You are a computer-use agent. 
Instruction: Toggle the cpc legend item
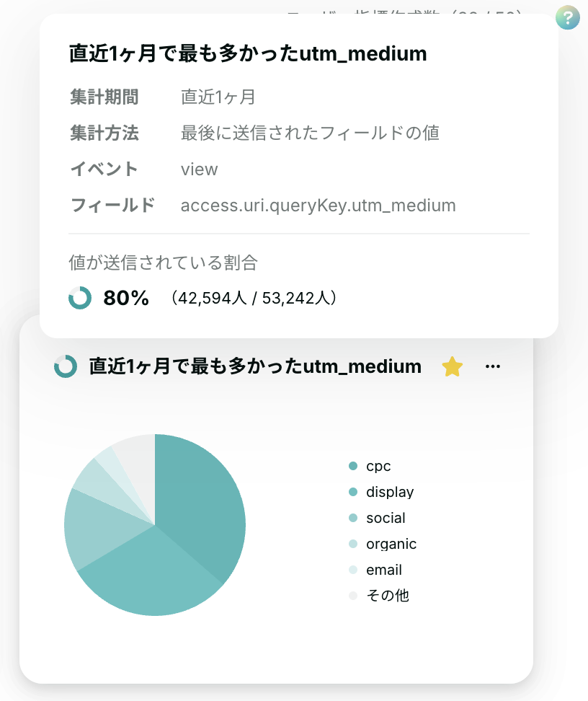coord(370,466)
